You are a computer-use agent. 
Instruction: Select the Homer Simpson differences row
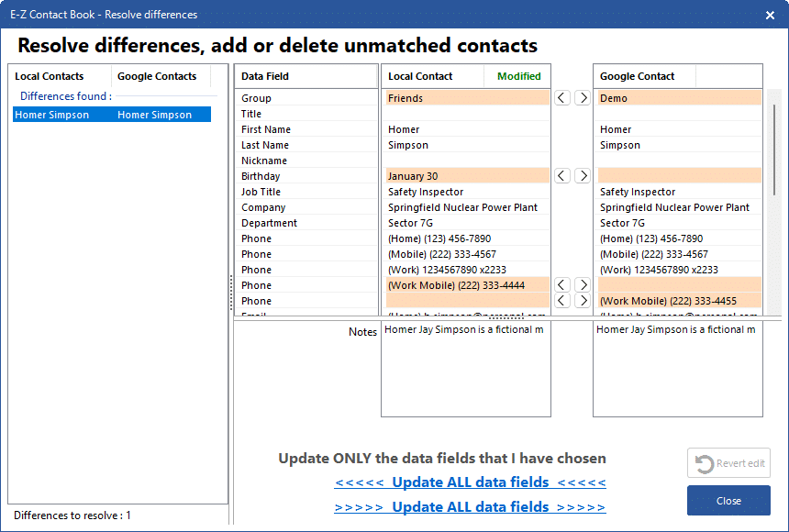112,115
